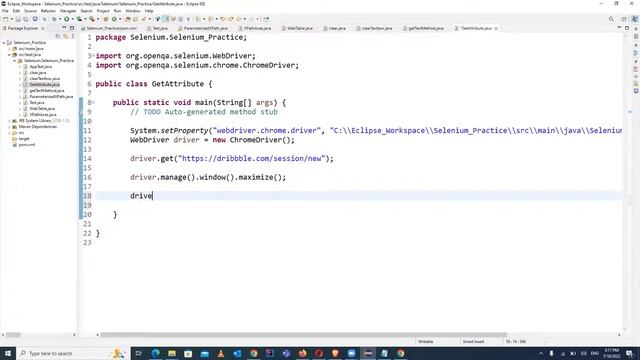Open the Debug button dropdown arrow

click(60, 19)
